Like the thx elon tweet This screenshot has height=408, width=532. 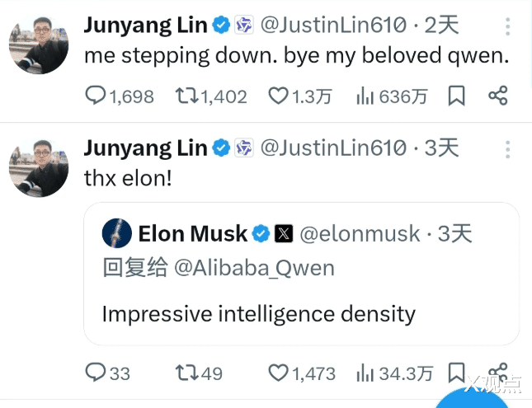[279, 373]
